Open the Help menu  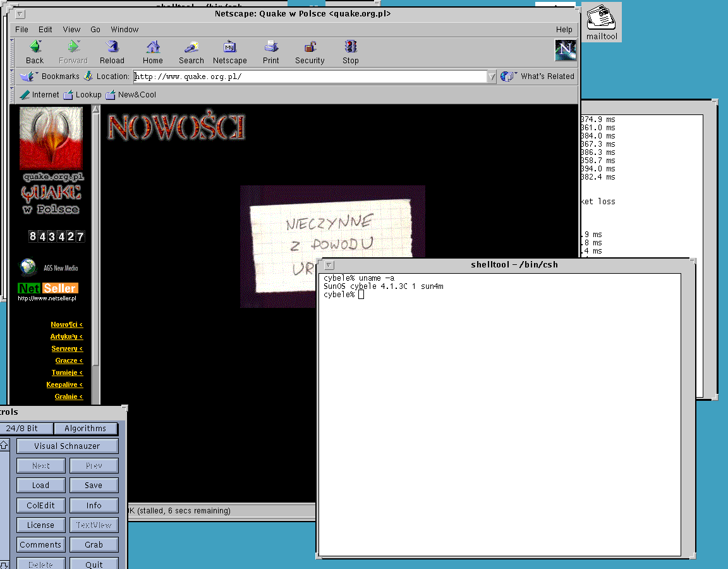(x=564, y=29)
